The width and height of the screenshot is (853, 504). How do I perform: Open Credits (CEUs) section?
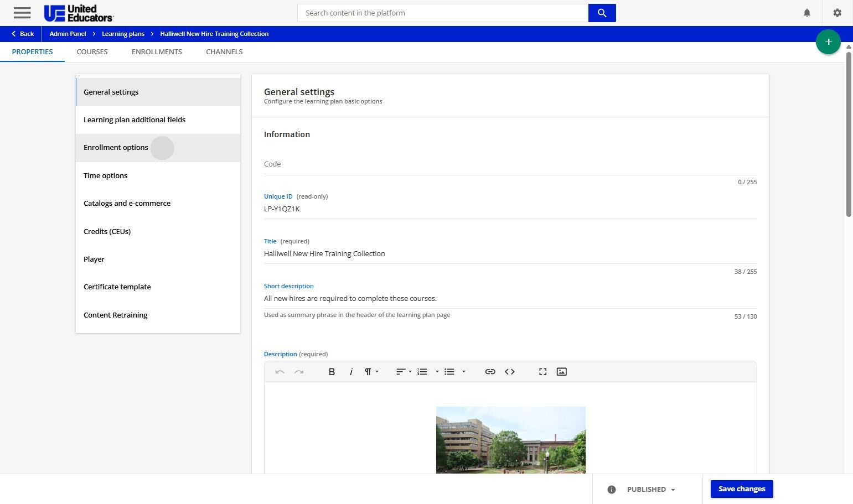pos(158,231)
